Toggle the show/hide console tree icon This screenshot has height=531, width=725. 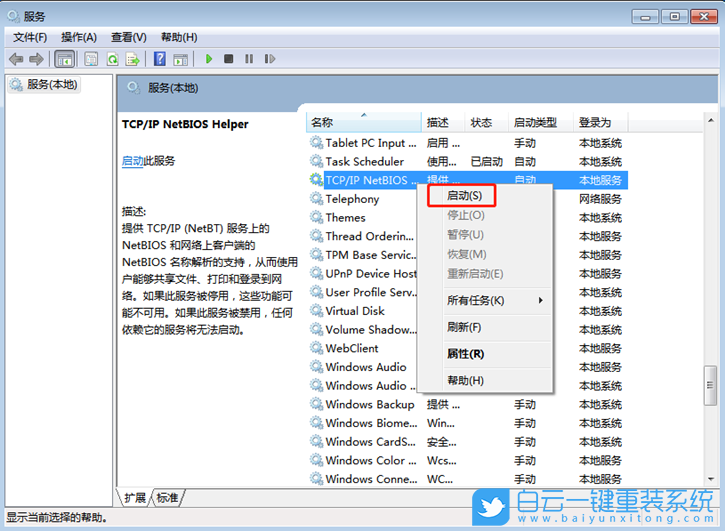pyautogui.click(x=64, y=59)
